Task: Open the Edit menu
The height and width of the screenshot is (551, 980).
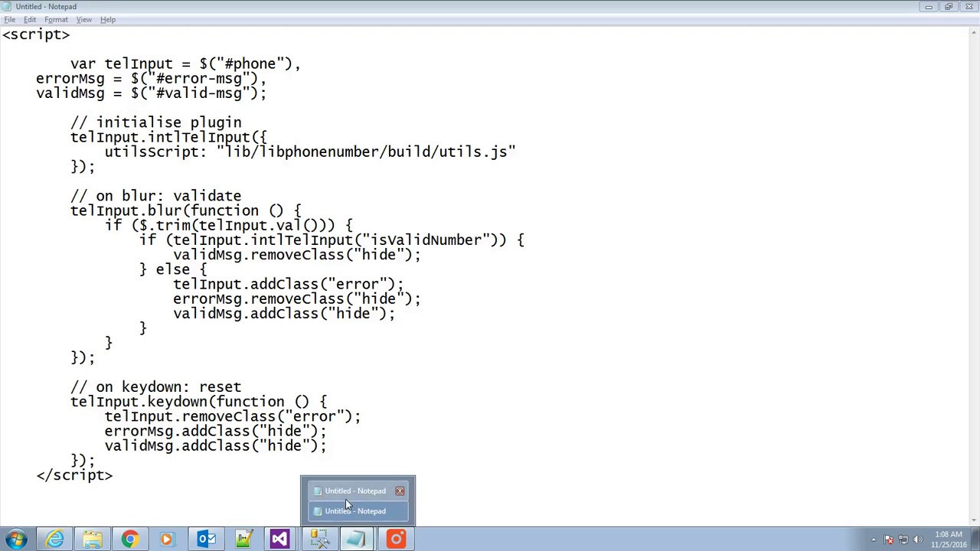Action: pyautogui.click(x=30, y=20)
